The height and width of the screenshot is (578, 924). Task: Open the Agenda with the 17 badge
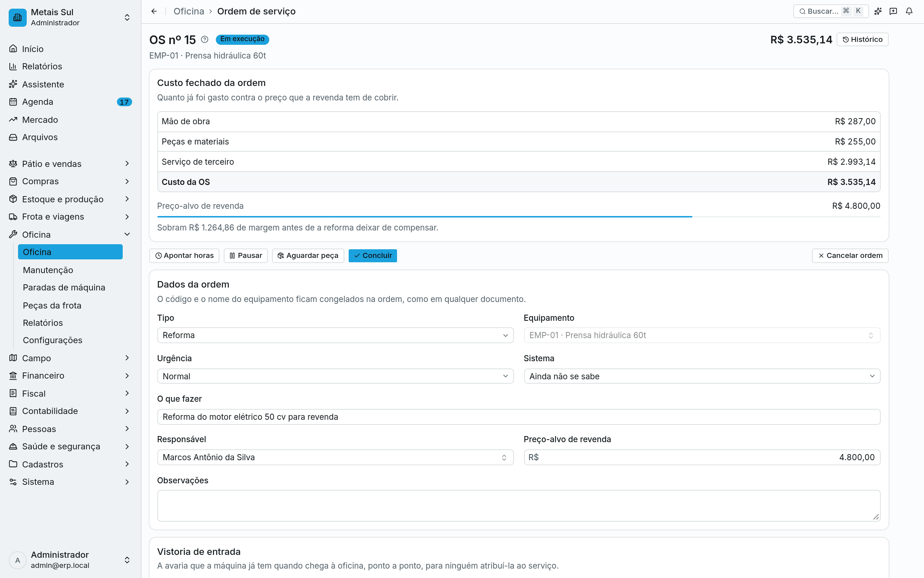[70, 102]
